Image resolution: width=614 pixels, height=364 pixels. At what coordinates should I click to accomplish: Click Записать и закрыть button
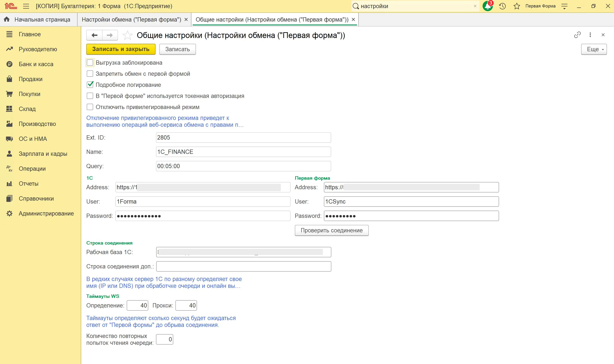coord(121,49)
